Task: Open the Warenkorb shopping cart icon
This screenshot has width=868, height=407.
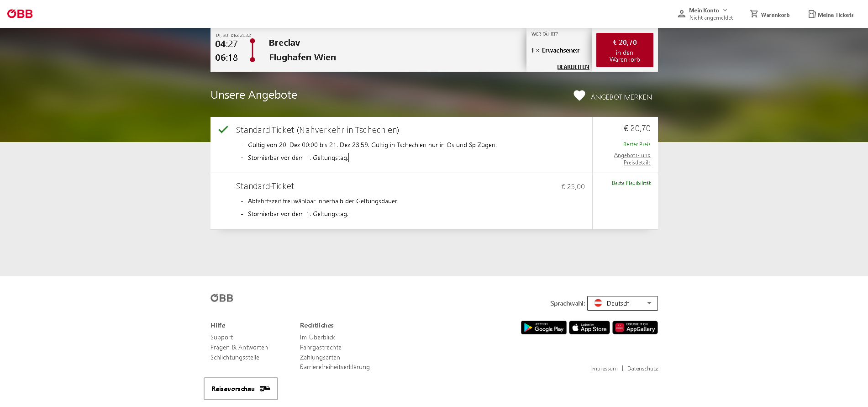Action: click(754, 14)
